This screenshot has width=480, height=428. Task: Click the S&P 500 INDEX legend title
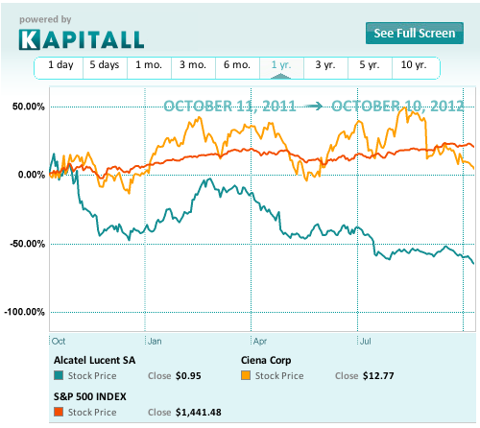click(90, 396)
